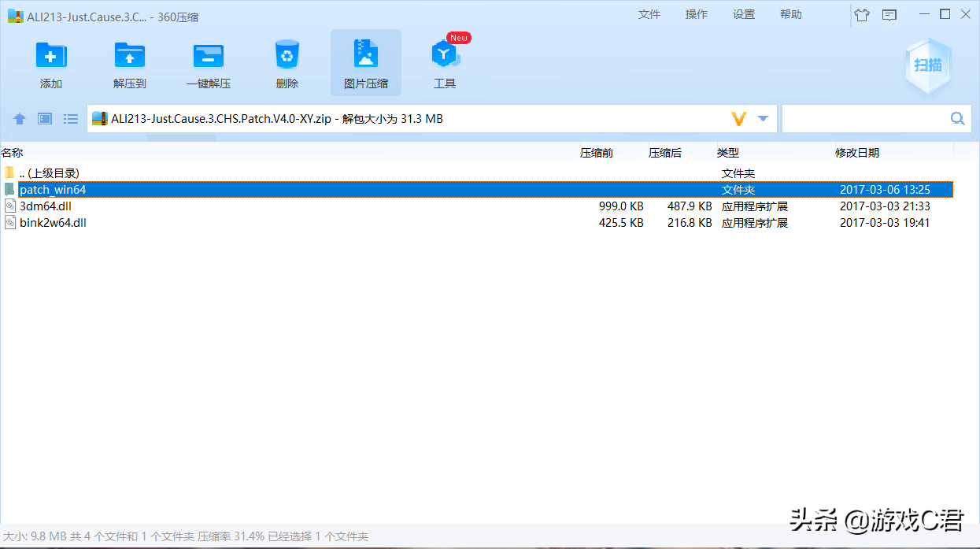This screenshot has height=549, width=980.
Task: Open the Operation (操作) menu
Action: [696, 14]
